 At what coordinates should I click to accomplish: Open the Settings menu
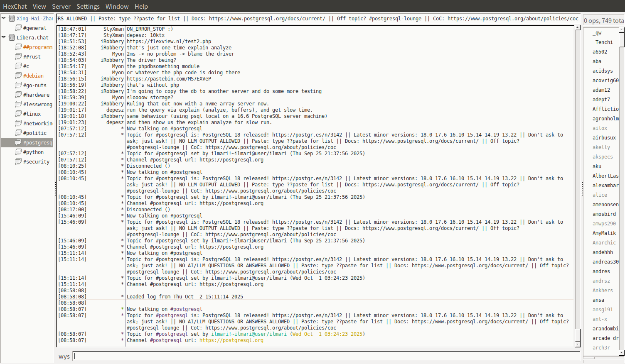[x=88, y=6]
